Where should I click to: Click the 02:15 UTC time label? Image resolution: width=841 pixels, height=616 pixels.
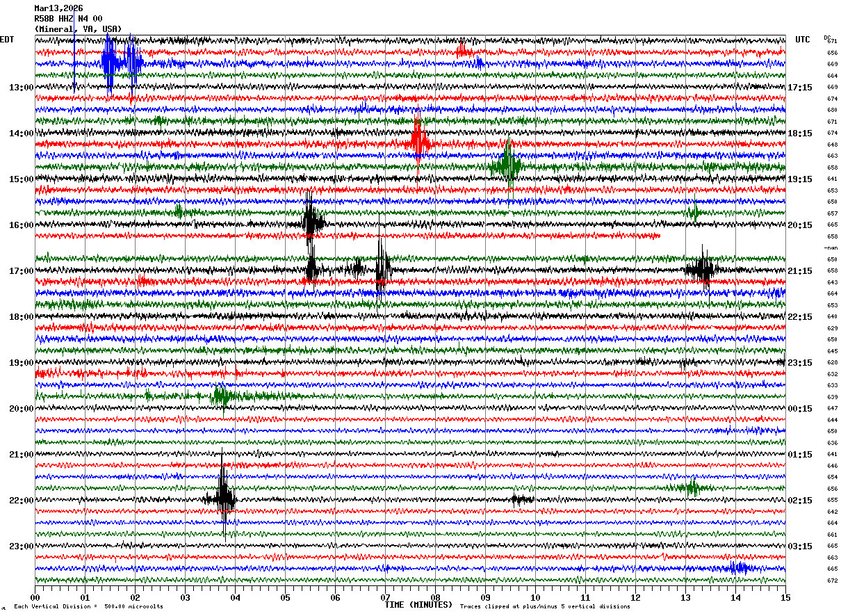(x=800, y=501)
